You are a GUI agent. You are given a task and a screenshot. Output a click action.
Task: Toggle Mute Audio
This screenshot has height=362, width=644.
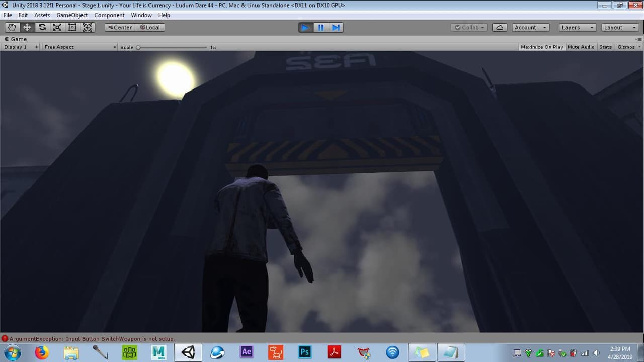(x=581, y=47)
